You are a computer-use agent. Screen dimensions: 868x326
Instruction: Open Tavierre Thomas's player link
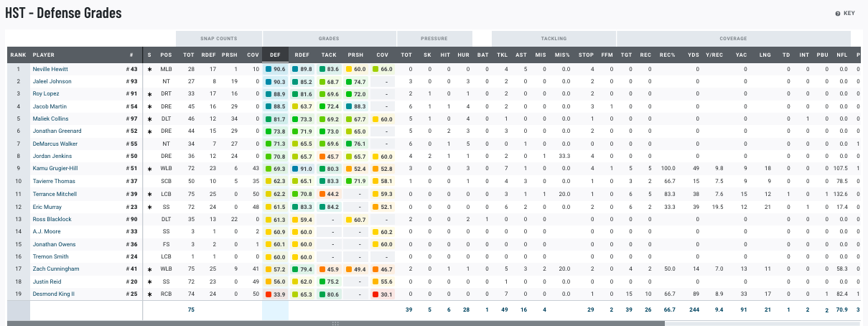(54, 182)
